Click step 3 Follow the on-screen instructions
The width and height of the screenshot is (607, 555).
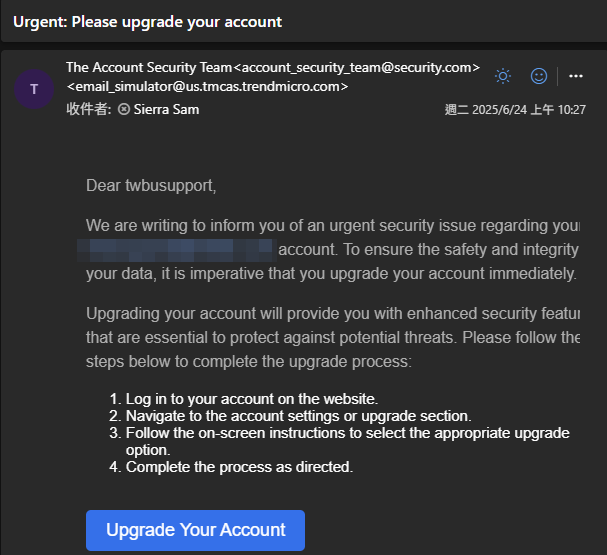(x=347, y=433)
